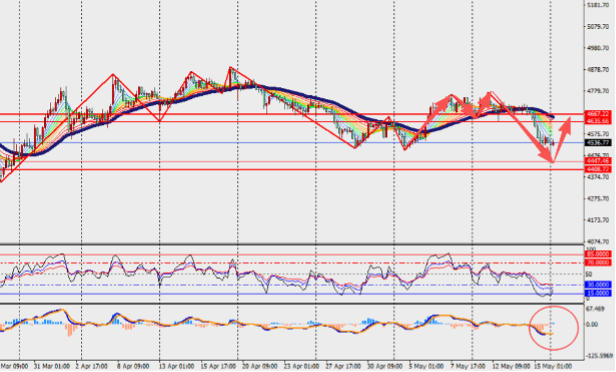Click the 4980.70 price axis label
Viewport: 616px width, 372px height.
598,48
